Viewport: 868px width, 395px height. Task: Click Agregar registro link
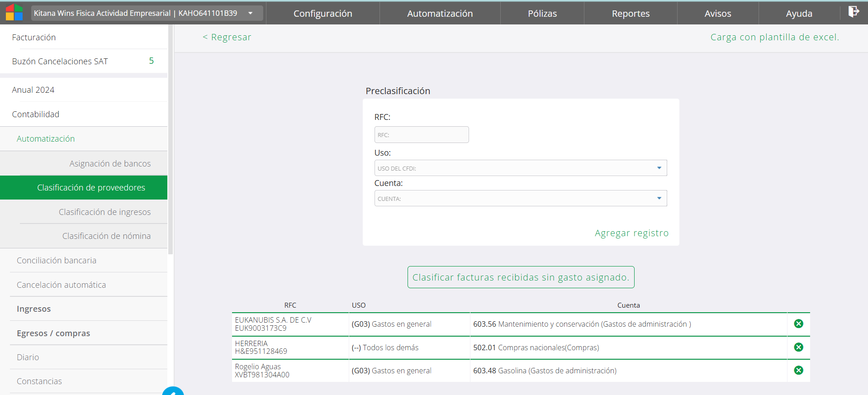pos(631,233)
